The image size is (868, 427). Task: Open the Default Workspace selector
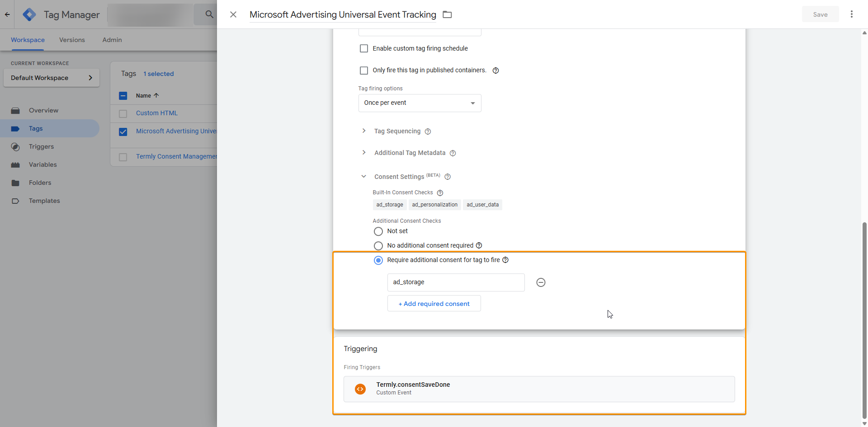tap(52, 78)
